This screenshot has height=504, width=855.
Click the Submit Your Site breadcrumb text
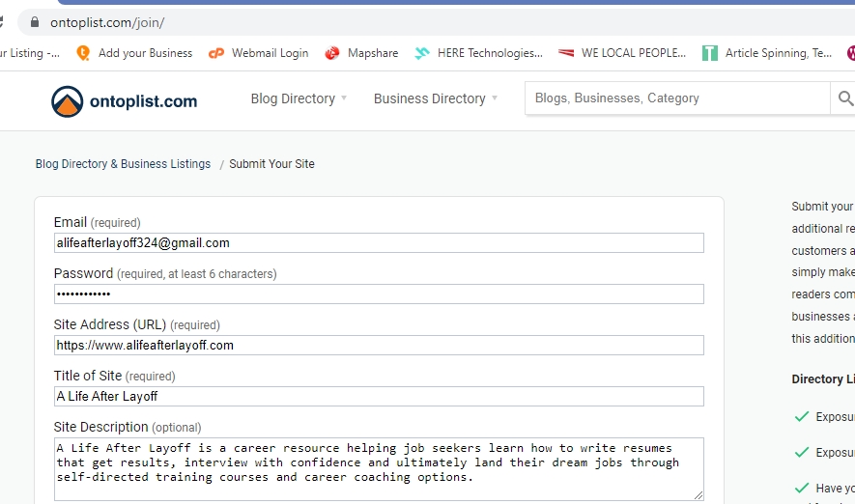click(271, 164)
